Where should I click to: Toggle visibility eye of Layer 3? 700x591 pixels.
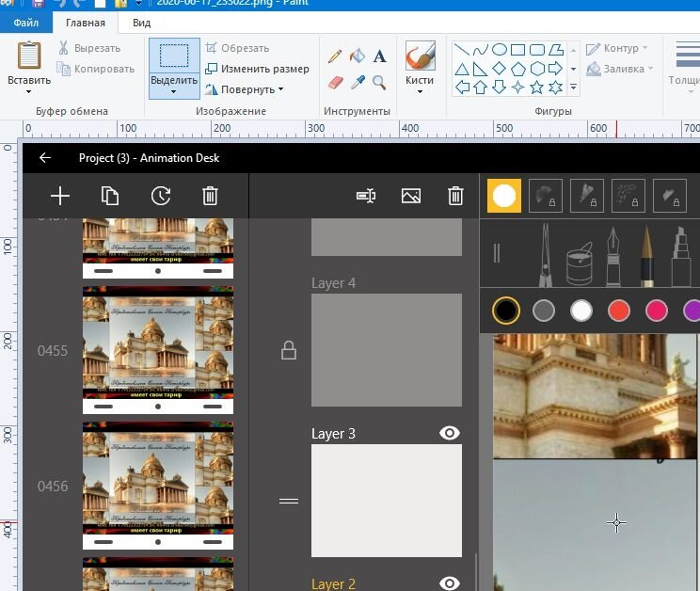[450, 433]
